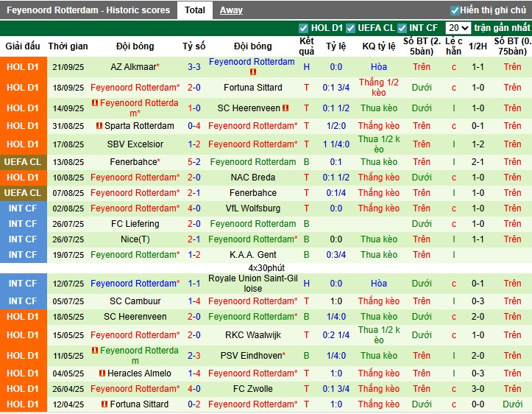Toggle the INT CF filter checkbox
This screenshot has width=532, height=414.
(402, 28)
